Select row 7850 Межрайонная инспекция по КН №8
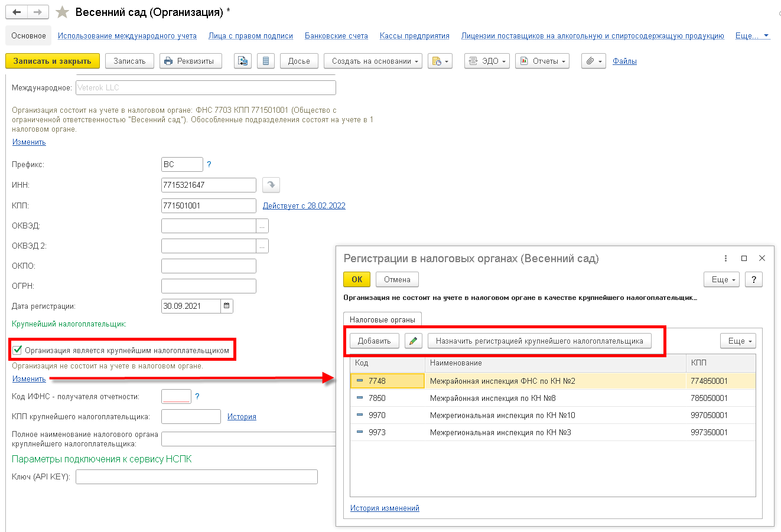The height and width of the screenshot is (532, 781). point(553,398)
